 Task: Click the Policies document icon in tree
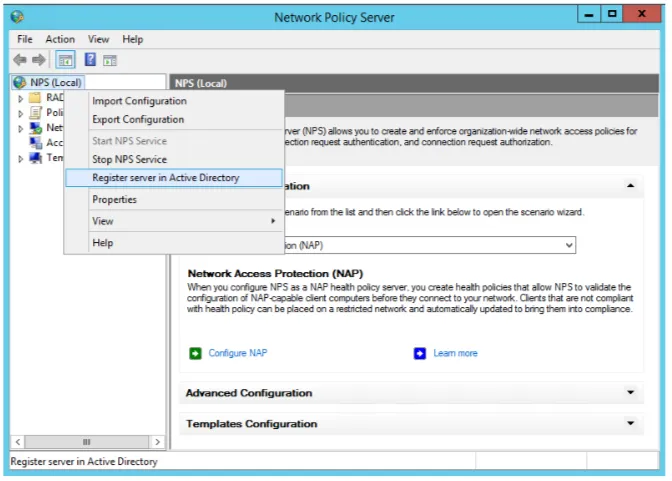click(x=35, y=113)
